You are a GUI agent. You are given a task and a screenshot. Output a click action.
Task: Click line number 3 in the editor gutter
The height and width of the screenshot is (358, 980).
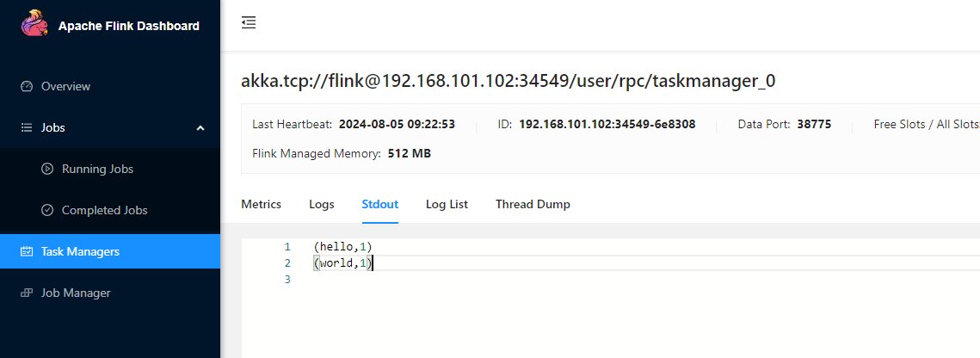coord(287,280)
